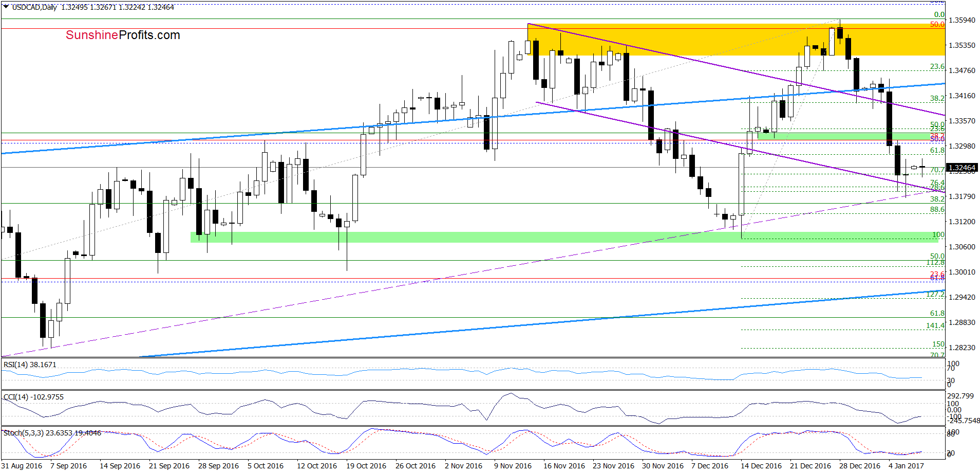The height and width of the screenshot is (473, 980).
Task: Click the 292.799 CCI scale value
Action: click(x=960, y=396)
